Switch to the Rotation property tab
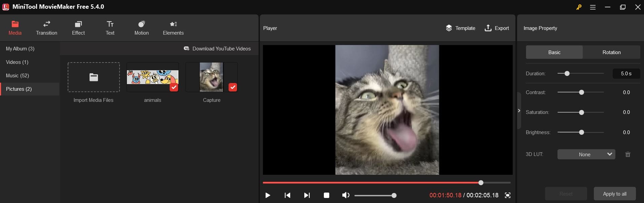The width and height of the screenshot is (644, 203). (611, 52)
